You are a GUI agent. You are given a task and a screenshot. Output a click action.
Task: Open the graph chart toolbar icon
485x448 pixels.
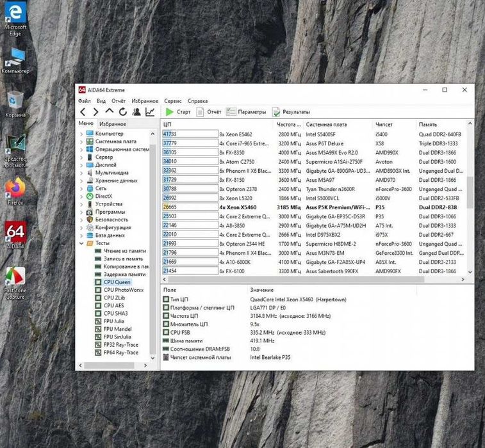point(150,112)
